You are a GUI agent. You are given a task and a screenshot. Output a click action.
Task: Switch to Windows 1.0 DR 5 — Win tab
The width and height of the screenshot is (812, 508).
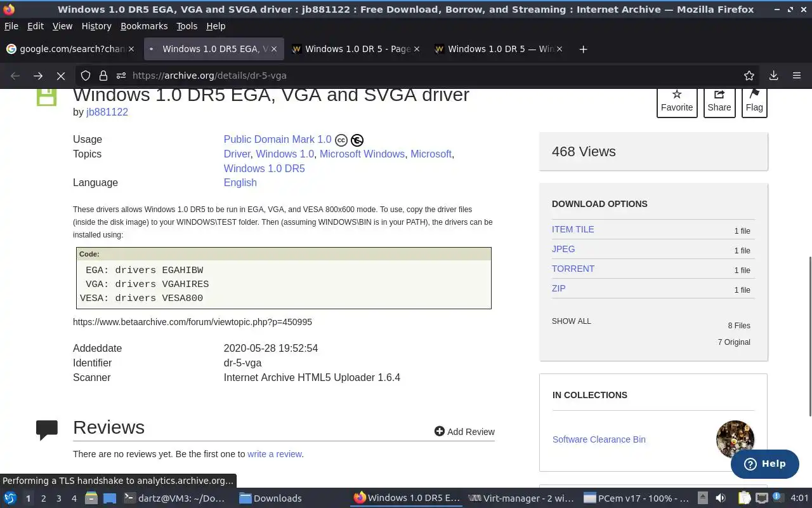tap(498, 49)
